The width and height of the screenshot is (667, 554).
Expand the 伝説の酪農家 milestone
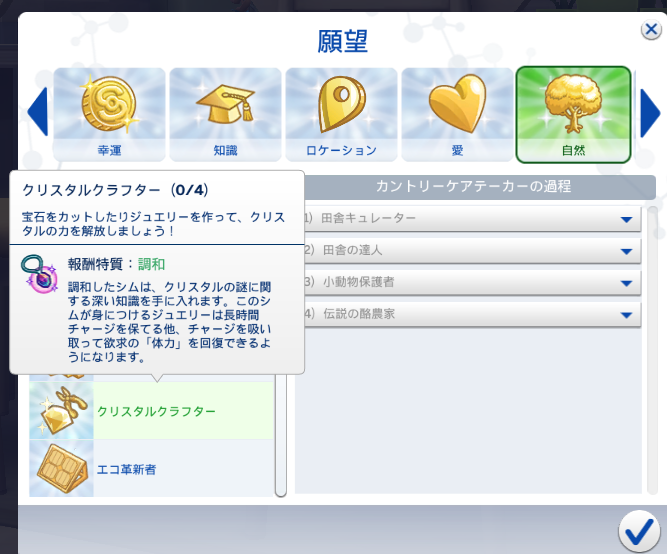(472, 314)
